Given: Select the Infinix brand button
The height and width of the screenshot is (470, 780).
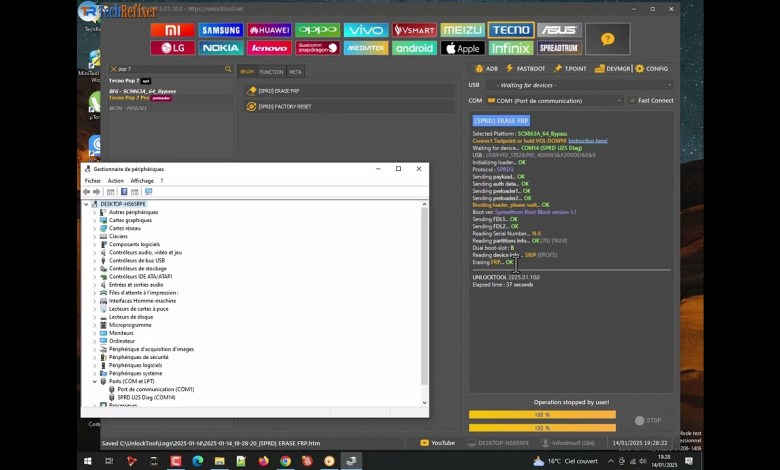Looking at the screenshot, I should click(511, 48).
